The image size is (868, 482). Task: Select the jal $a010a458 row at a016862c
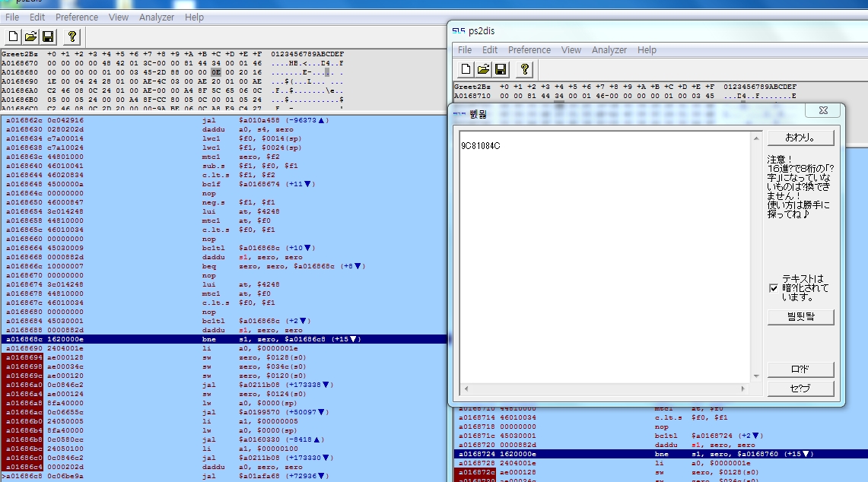point(224,120)
